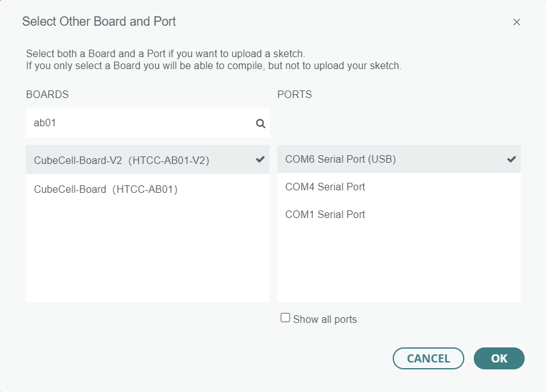Click the "Select Other Board and Port" title

coord(99,22)
